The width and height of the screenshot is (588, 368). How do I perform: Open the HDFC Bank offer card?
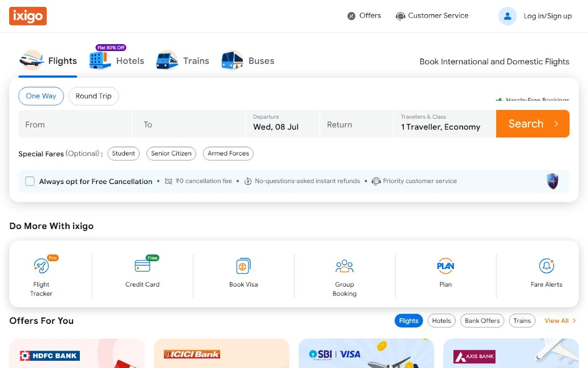(77, 353)
